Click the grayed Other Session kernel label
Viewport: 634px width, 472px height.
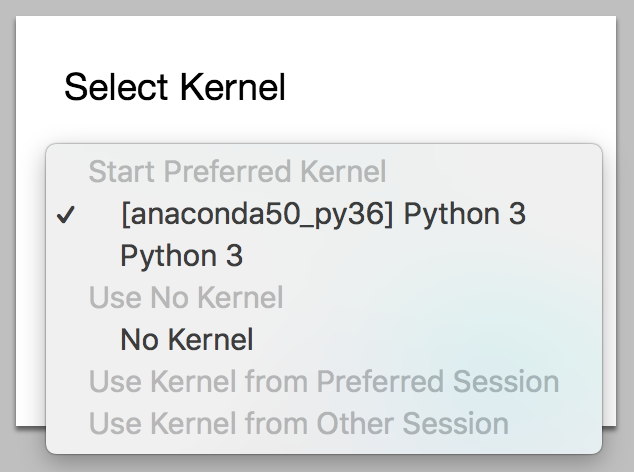[x=298, y=424]
